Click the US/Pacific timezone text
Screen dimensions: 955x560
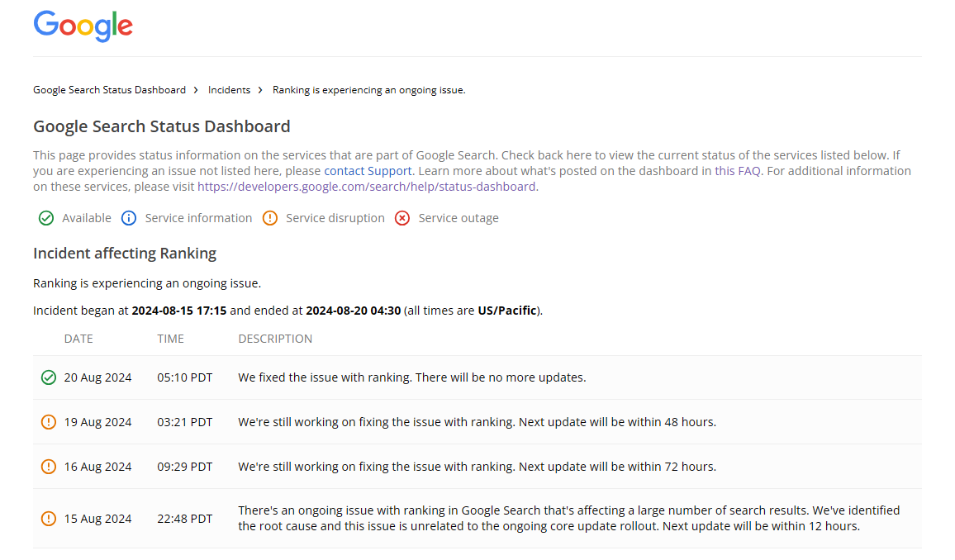(506, 311)
